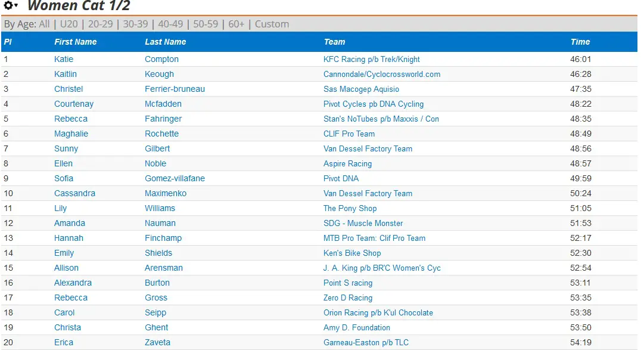Viewport: 644px width, 350px height.
Task: Open The Pony Shop team link
Action: (350, 208)
